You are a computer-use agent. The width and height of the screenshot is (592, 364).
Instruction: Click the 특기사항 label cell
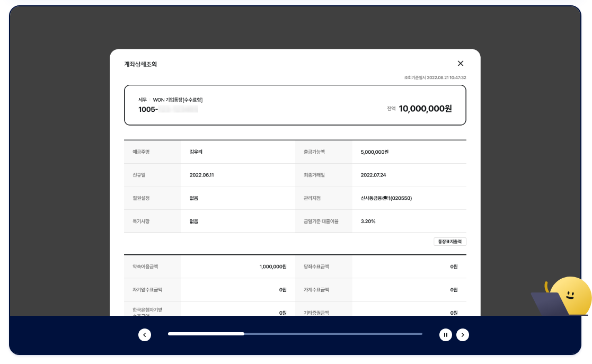153,221
